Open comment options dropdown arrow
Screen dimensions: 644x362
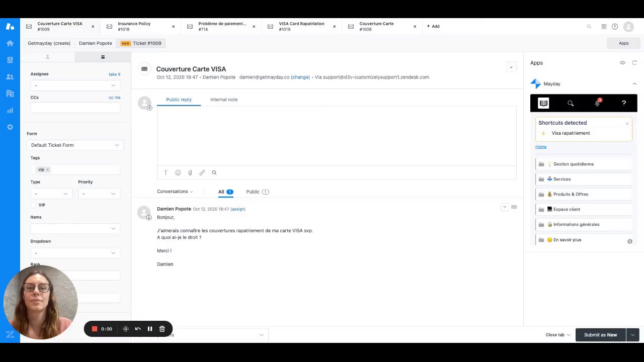505,207
